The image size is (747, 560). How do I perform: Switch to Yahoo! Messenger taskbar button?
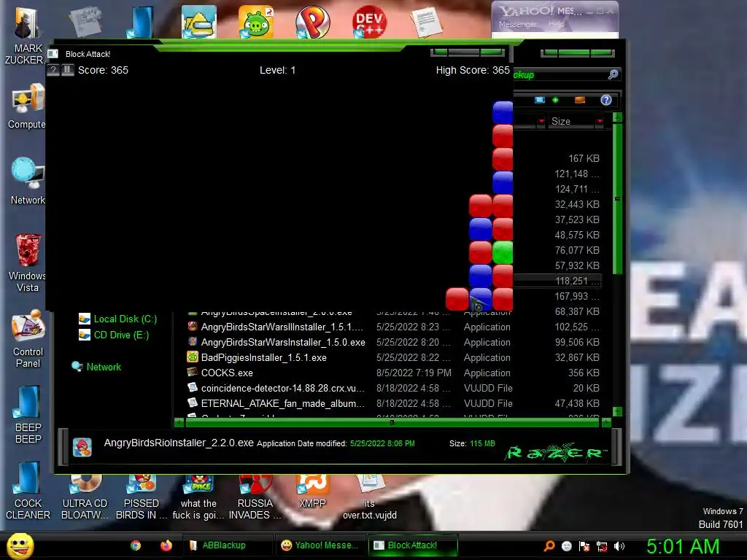point(320,545)
